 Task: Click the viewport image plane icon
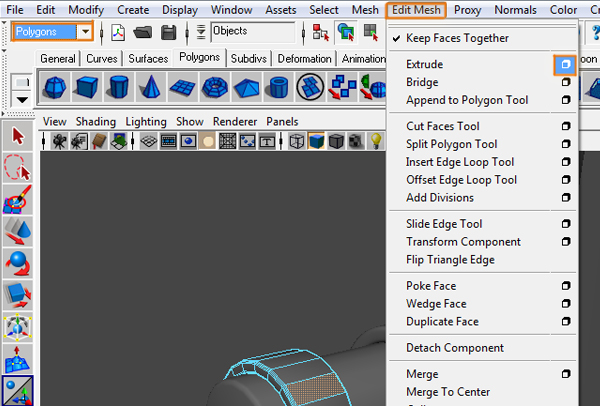point(119,142)
